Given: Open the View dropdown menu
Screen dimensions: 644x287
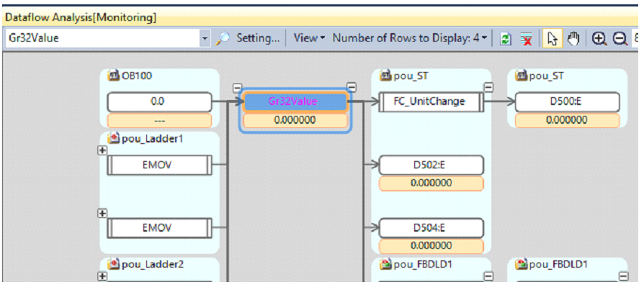Looking at the screenshot, I should tap(309, 39).
